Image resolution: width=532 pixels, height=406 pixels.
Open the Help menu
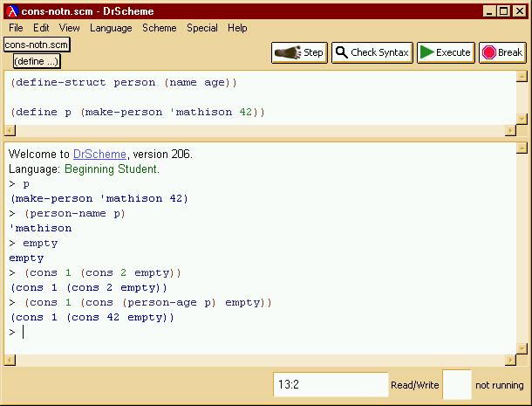237,28
